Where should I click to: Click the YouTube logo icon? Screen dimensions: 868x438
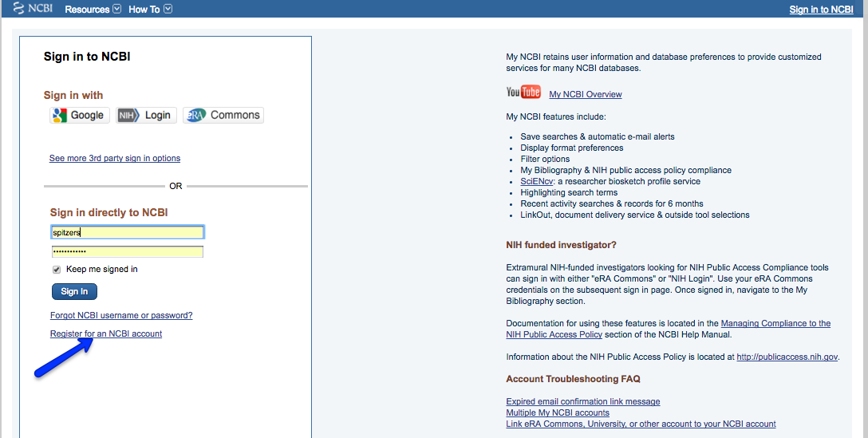coord(523,92)
